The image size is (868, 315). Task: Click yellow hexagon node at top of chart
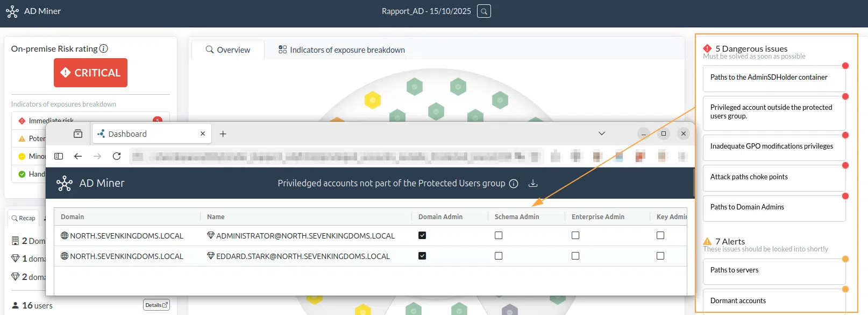coord(373,100)
